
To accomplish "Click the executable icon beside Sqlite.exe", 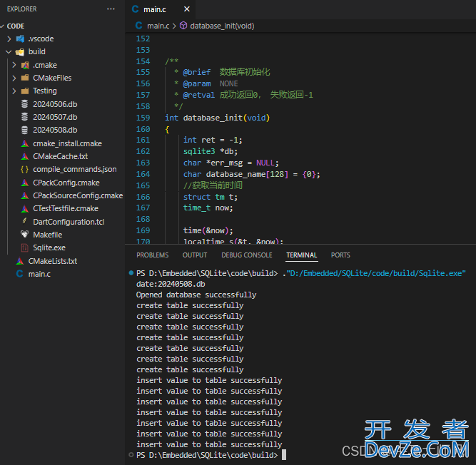I will (24, 247).
